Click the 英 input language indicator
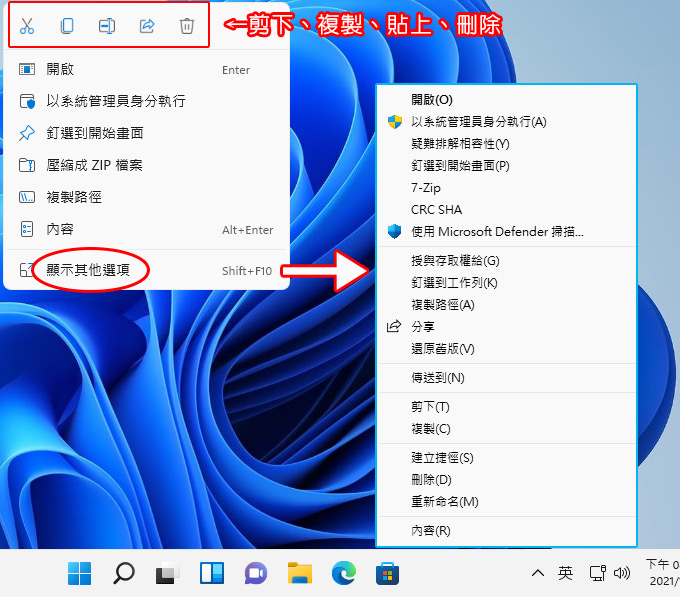This screenshot has width=680, height=597. [565, 573]
